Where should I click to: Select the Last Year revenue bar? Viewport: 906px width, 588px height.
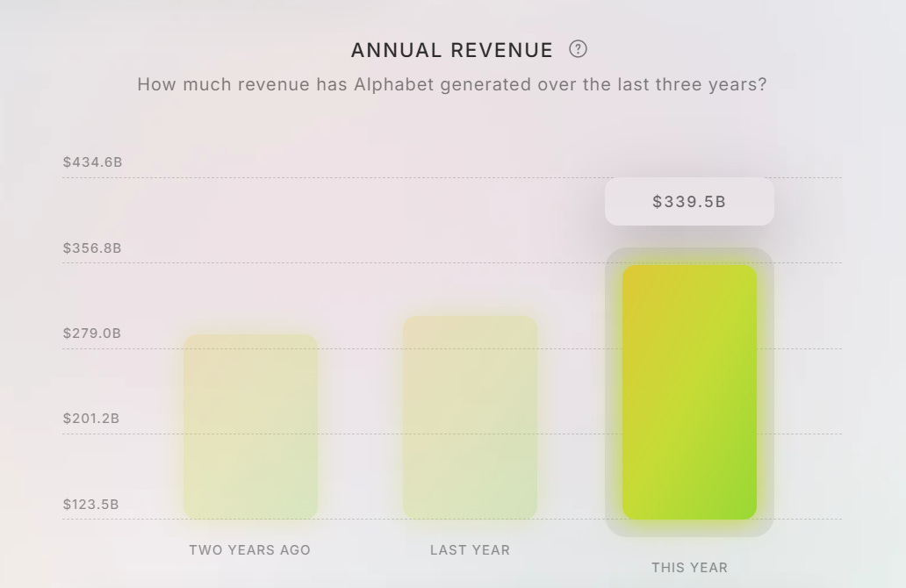[471, 417]
